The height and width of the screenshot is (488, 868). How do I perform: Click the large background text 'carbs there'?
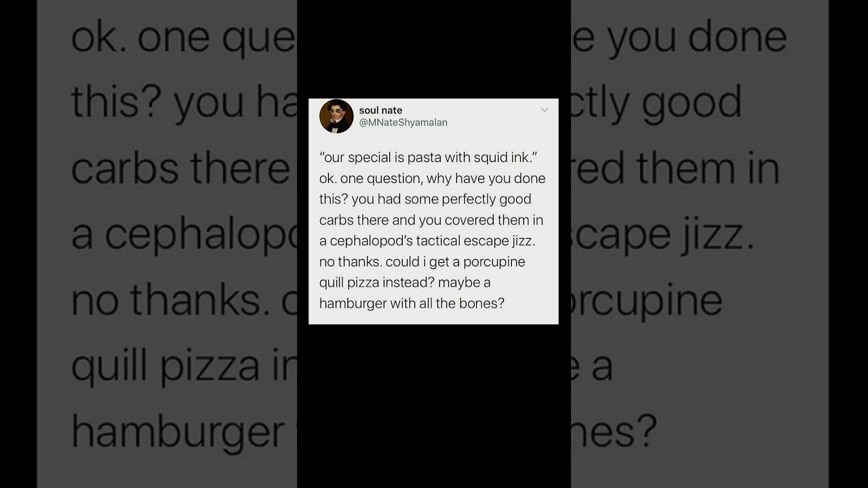180,169
